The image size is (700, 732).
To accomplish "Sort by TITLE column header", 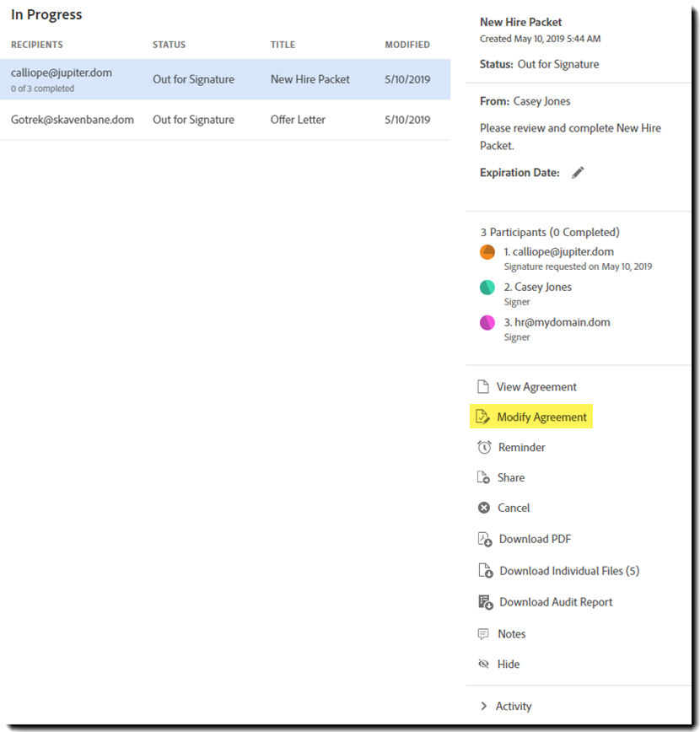I will 283,45.
